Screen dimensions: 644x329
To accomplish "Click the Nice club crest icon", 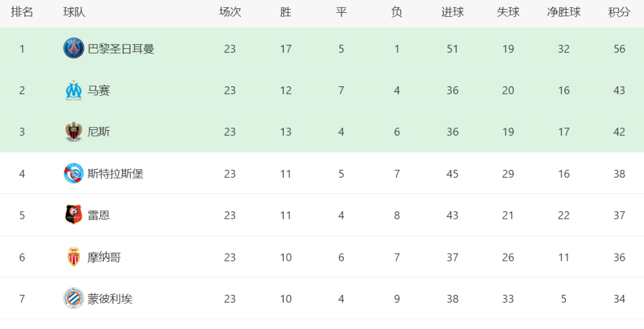I will pos(74,132).
